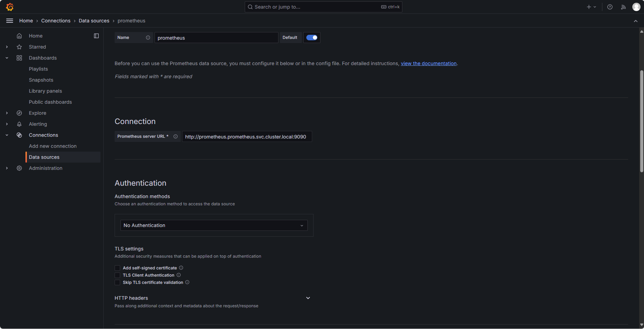Expand the HTTP headers section

pos(308,298)
